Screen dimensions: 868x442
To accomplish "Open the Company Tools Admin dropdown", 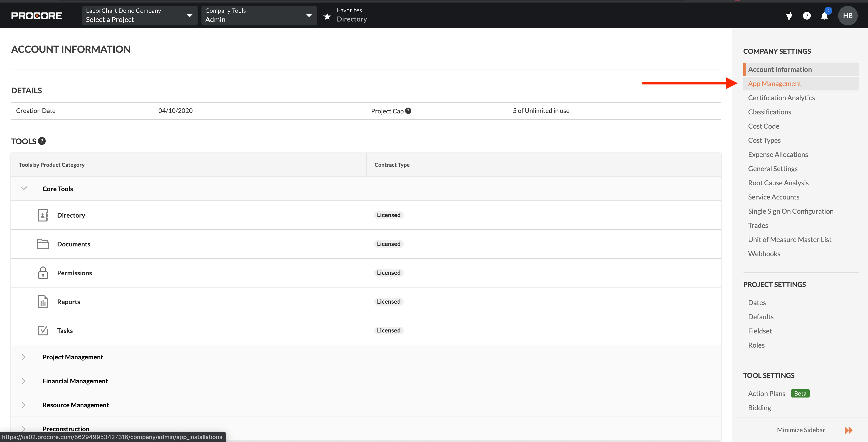I will (259, 15).
